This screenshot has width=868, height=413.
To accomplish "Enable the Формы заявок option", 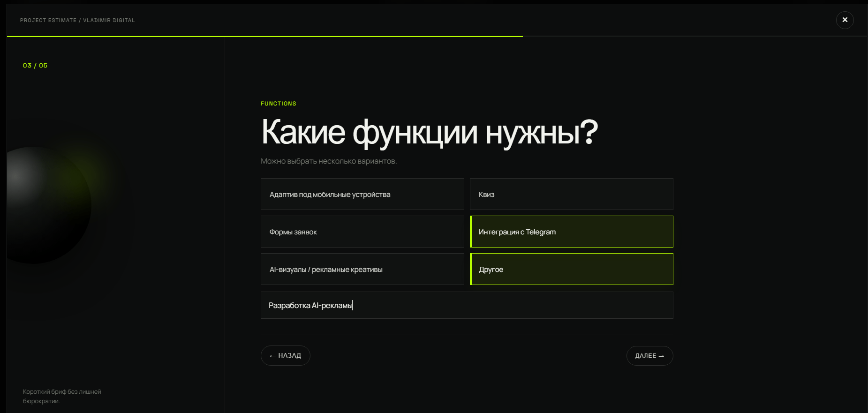I will tap(362, 232).
